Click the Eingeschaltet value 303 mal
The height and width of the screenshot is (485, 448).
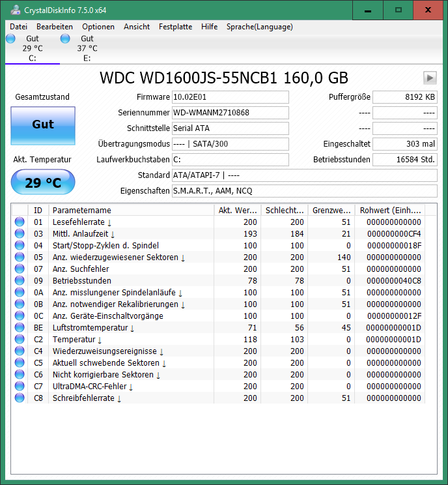[405, 144]
